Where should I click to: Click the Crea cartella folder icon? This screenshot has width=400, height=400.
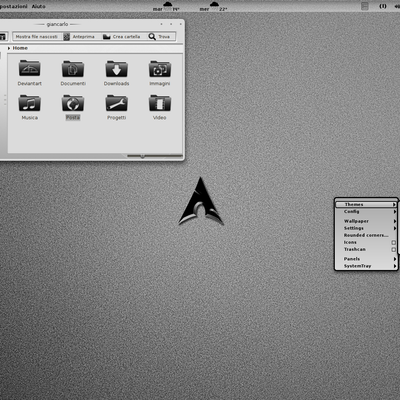(107, 37)
